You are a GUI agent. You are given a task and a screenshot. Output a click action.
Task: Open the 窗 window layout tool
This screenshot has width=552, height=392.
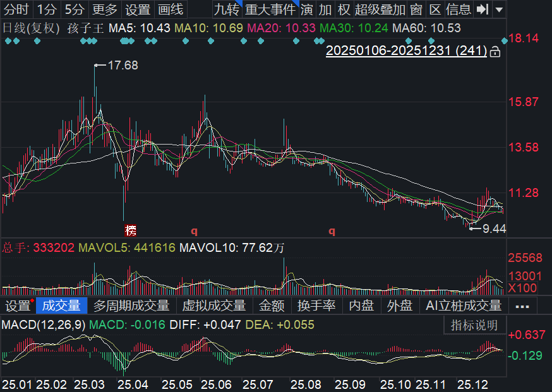tap(416, 9)
